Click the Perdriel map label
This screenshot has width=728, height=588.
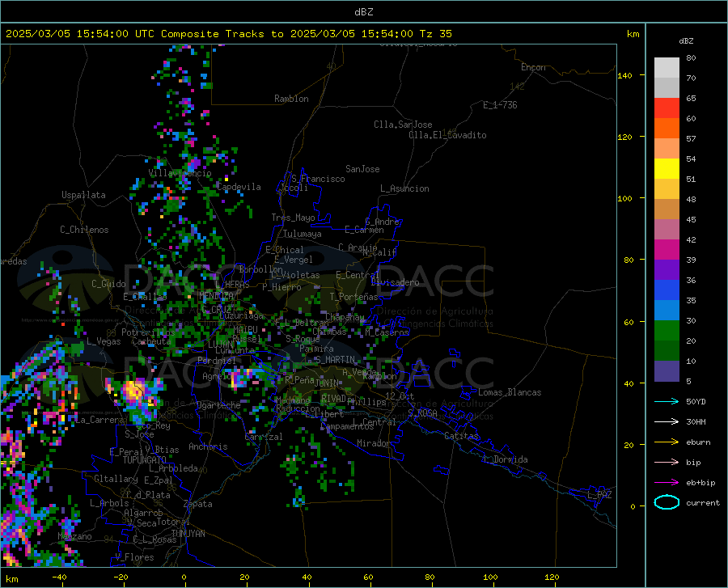point(216,361)
